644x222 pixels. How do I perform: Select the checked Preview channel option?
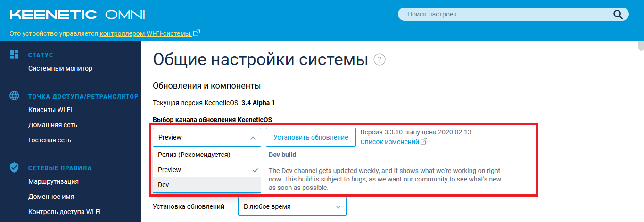[206, 170]
